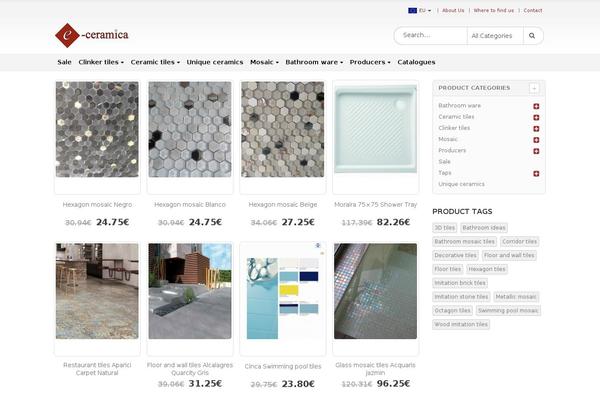Open Unique ceramics in the navigation bar

click(x=215, y=62)
